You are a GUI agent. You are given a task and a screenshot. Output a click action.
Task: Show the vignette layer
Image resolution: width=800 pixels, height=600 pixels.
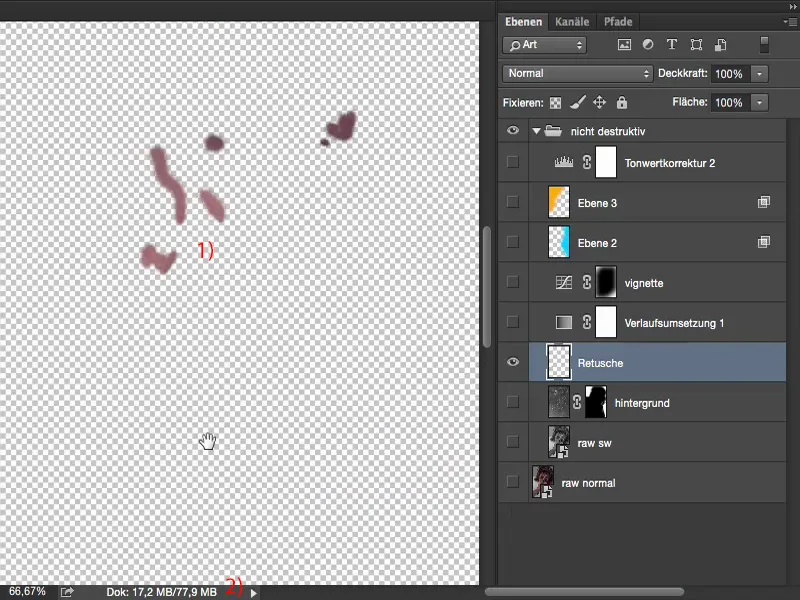coord(513,282)
